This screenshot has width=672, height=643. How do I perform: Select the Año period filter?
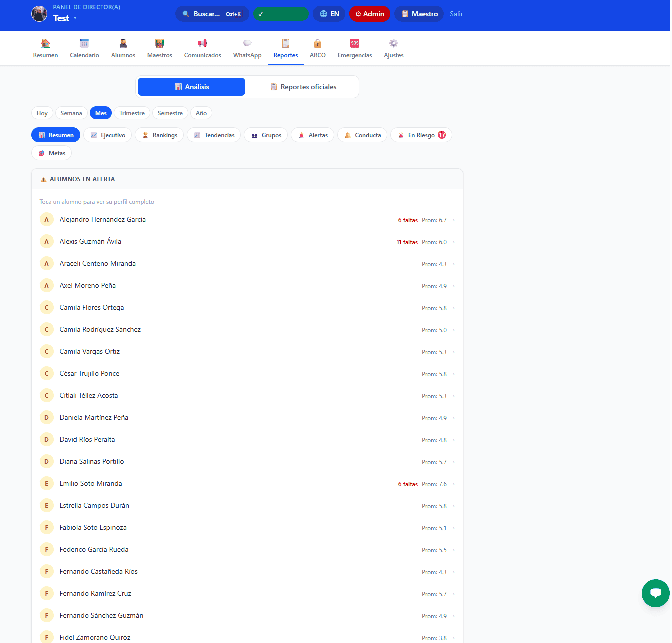coord(201,113)
